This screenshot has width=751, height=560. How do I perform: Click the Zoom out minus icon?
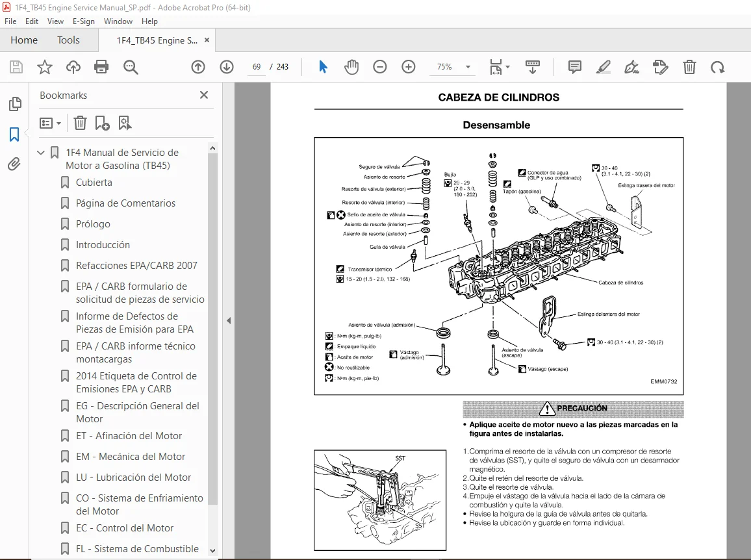380,67
